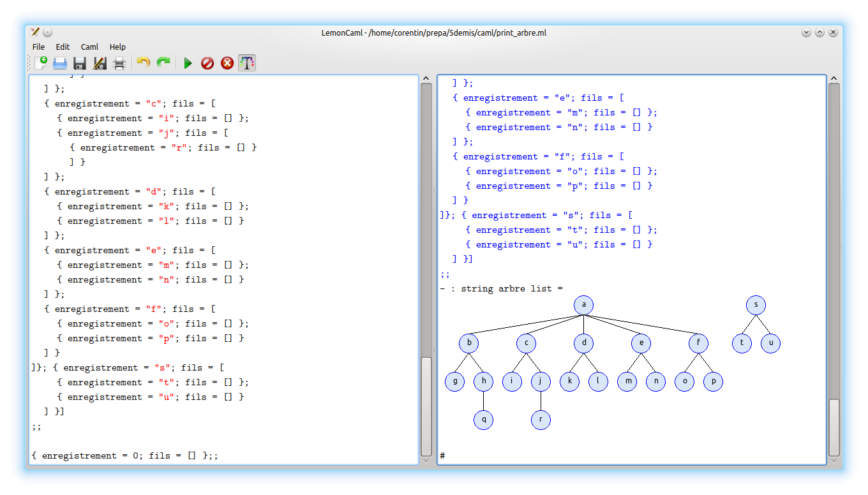Click the editor pane scrollbar down arrow
868x495 pixels.
click(x=426, y=460)
